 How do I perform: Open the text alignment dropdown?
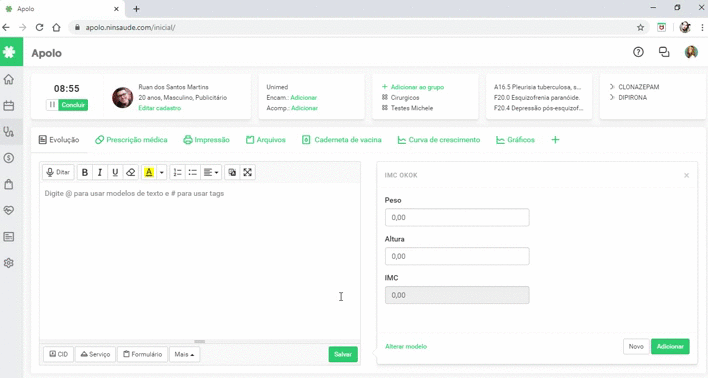click(211, 173)
